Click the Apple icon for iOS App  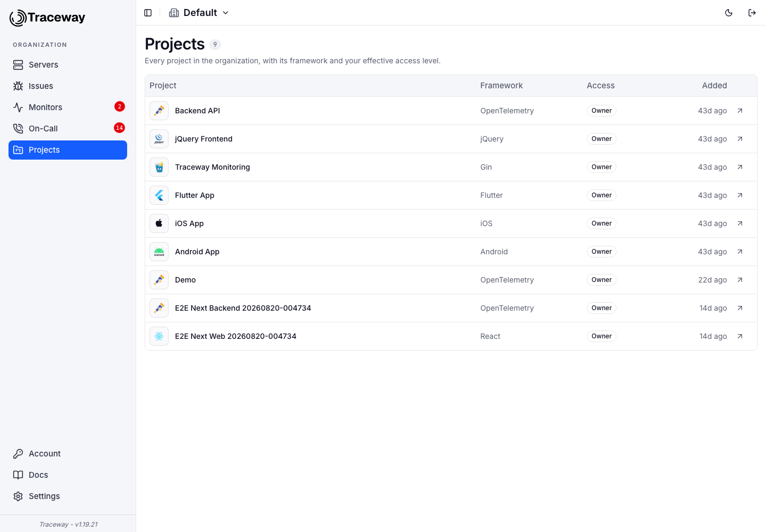pyautogui.click(x=159, y=223)
